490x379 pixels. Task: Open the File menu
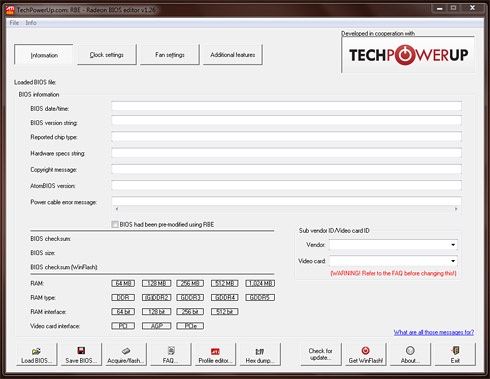(14, 23)
